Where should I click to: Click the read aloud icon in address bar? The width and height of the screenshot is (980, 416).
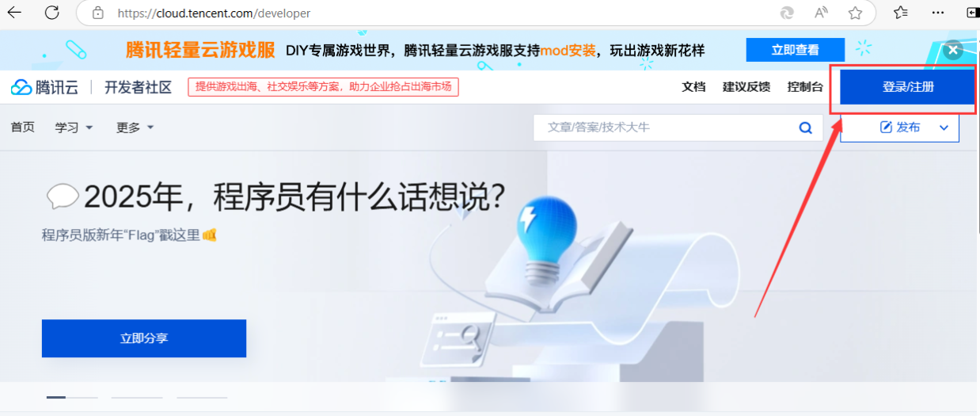(821, 13)
